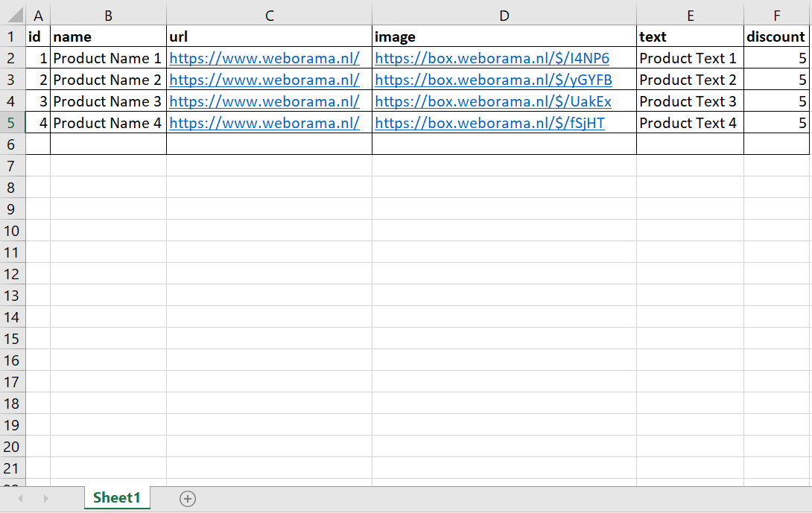This screenshot has height=513, width=812.
Task: Select column F header
Action: click(777, 16)
